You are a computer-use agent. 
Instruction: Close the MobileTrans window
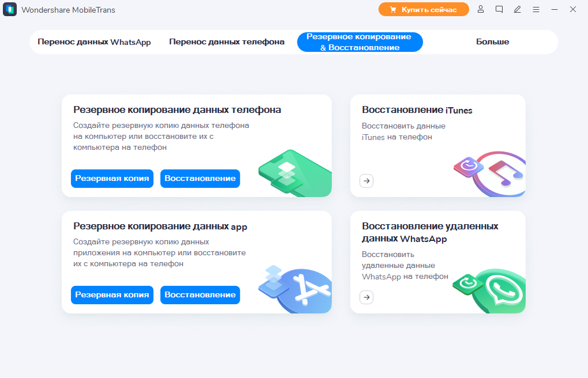pyautogui.click(x=573, y=9)
